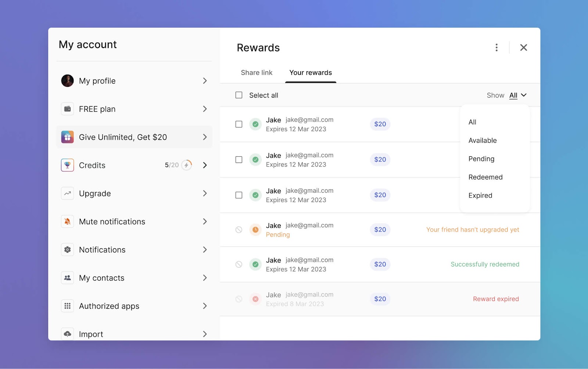
Task: Switch to the Share link tab
Action: [257, 72]
